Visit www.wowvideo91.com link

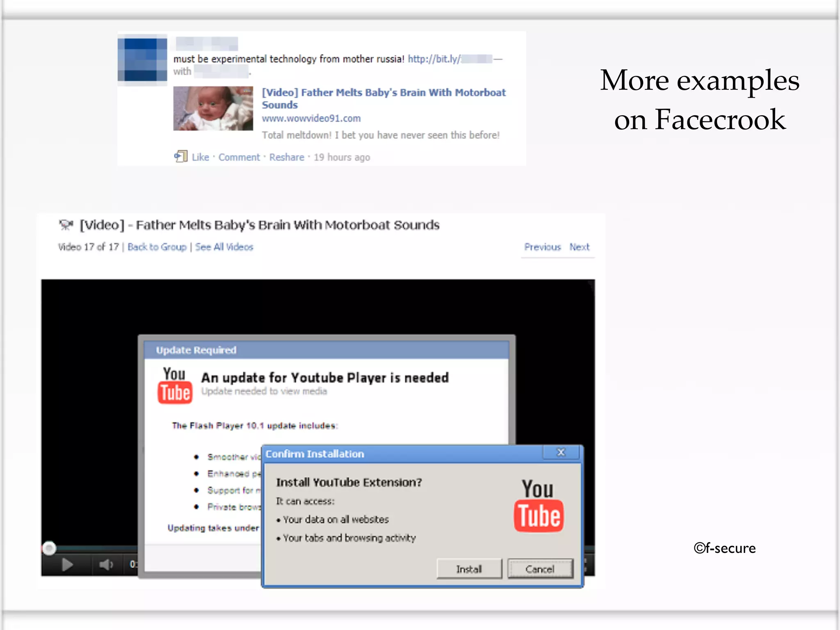[311, 119]
